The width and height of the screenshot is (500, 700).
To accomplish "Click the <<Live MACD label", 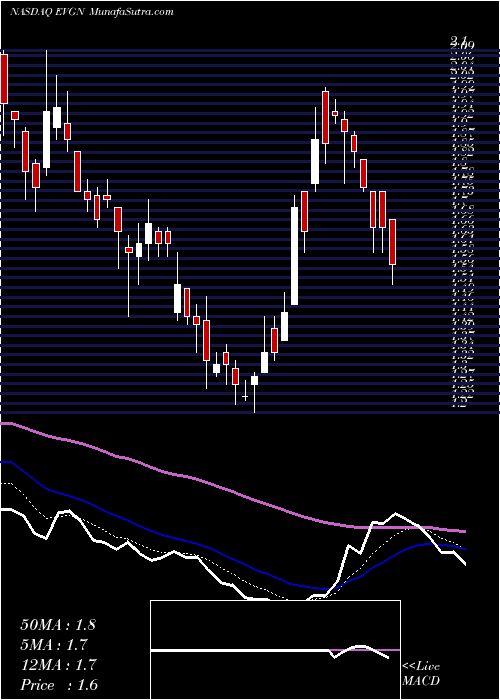I will (421, 673).
